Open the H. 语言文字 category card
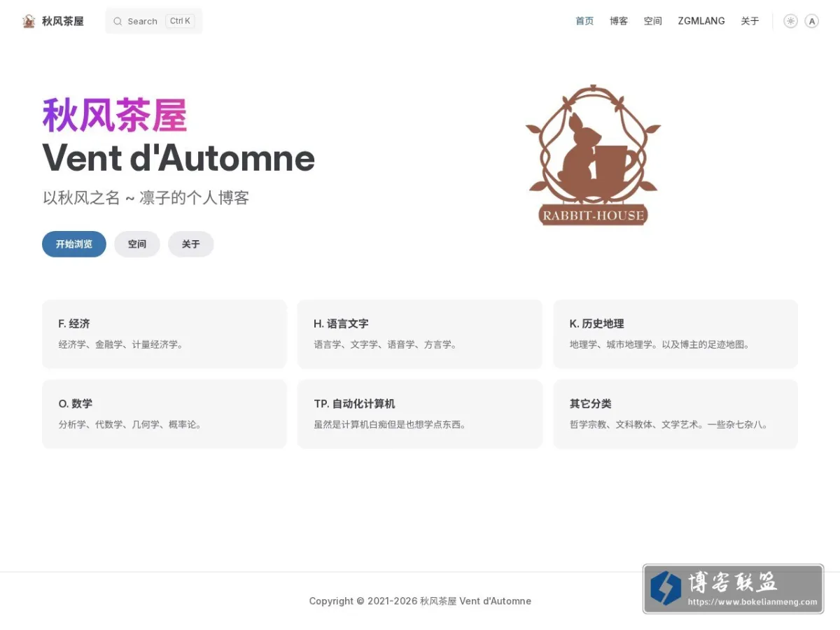The width and height of the screenshot is (840, 630). 420,334
